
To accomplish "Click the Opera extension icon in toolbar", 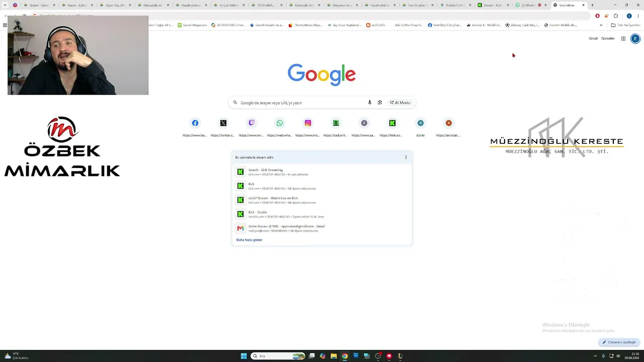I will click(597, 16).
